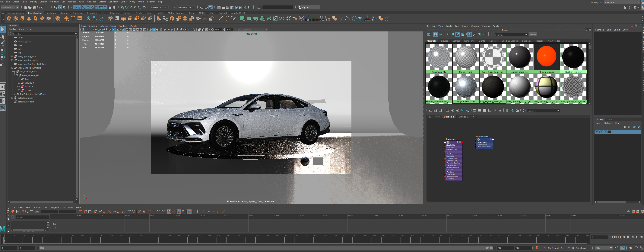Open the Animation menu set dropdown
The image size is (644, 252).
[10, 8]
